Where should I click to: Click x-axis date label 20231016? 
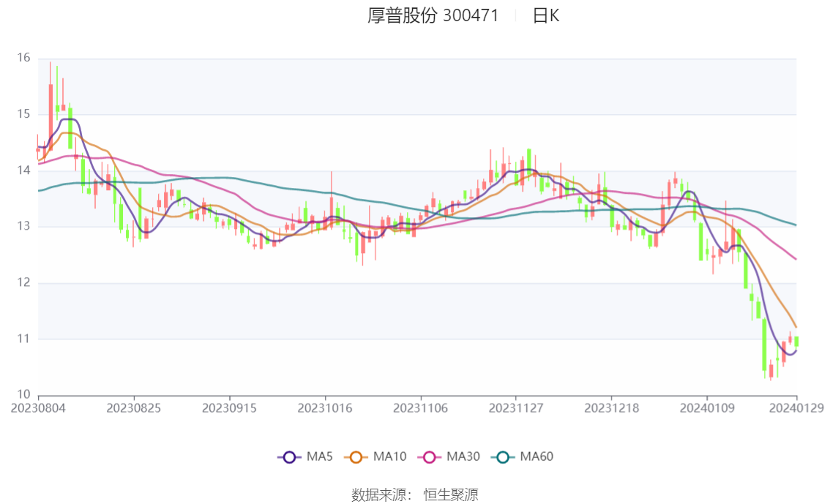(x=325, y=408)
